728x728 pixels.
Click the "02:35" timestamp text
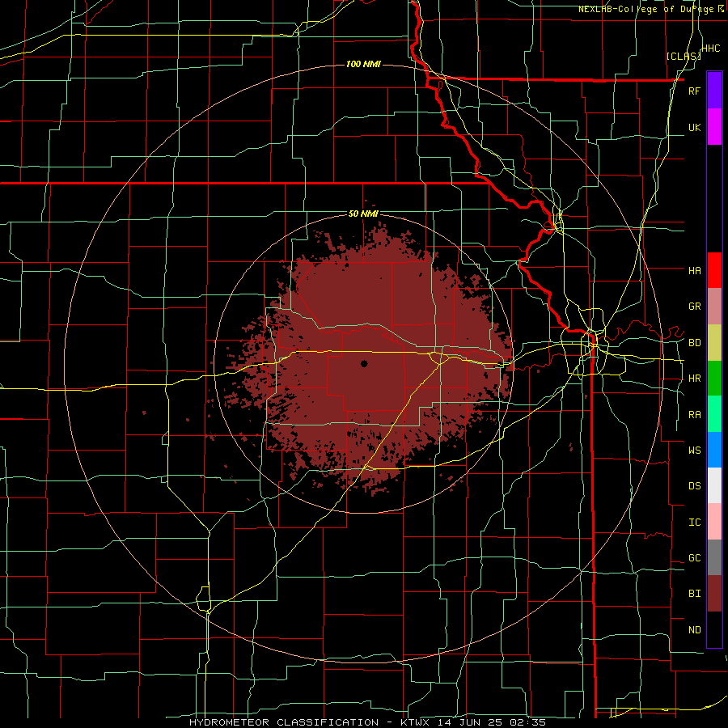click(530, 722)
